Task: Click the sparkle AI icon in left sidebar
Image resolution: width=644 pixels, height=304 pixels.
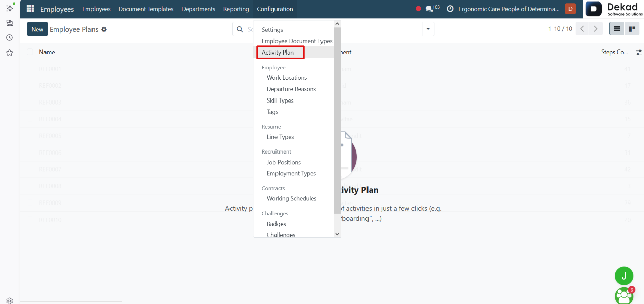Action: tap(9, 8)
